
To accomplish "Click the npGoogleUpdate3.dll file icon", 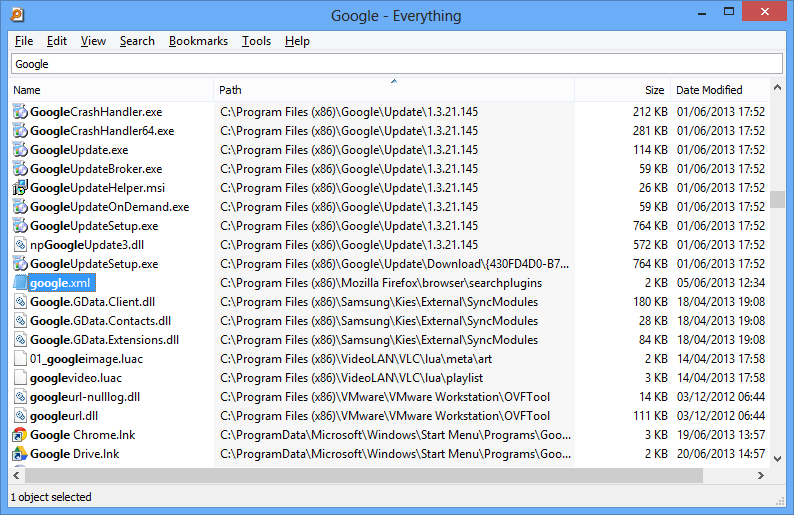I will coord(20,245).
